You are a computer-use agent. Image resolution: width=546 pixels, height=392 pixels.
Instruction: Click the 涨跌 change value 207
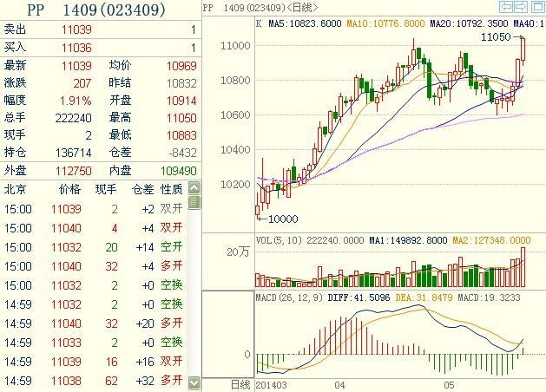[82, 83]
